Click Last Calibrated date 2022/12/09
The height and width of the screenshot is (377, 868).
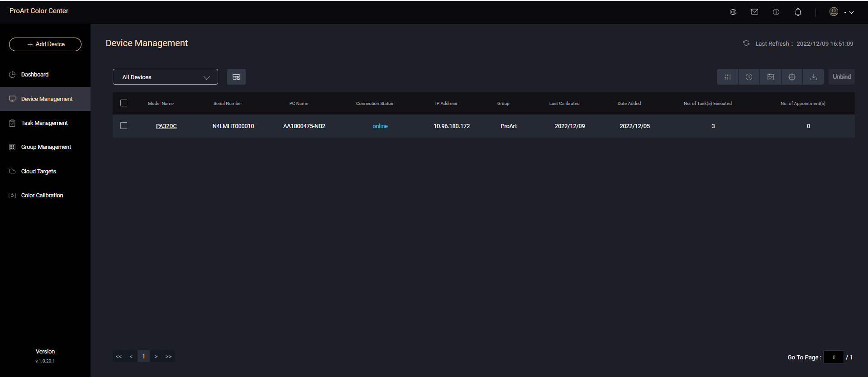tap(570, 126)
